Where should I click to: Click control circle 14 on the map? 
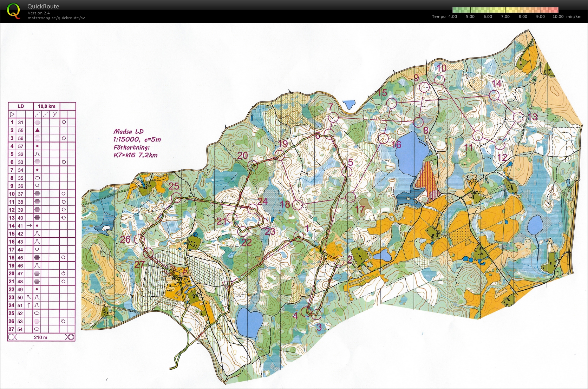494,95
